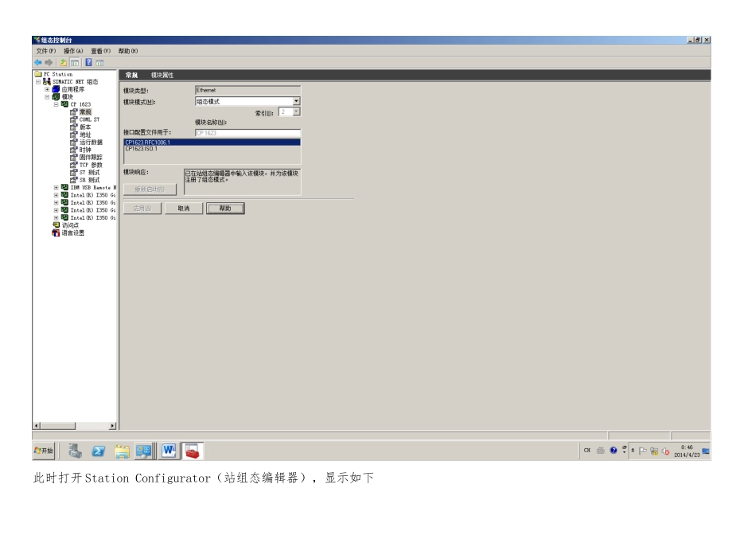Image resolution: width=756 pixels, height=535 pixels.
Task: Open PowerShell from the taskbar
Action: tap(99, 451)
